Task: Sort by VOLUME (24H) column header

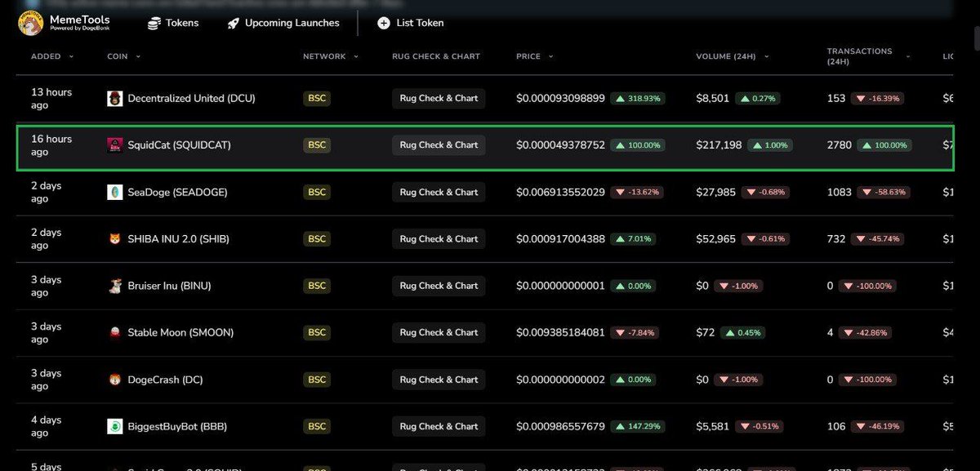Action: pyautogui.click(x=732, y=56)
